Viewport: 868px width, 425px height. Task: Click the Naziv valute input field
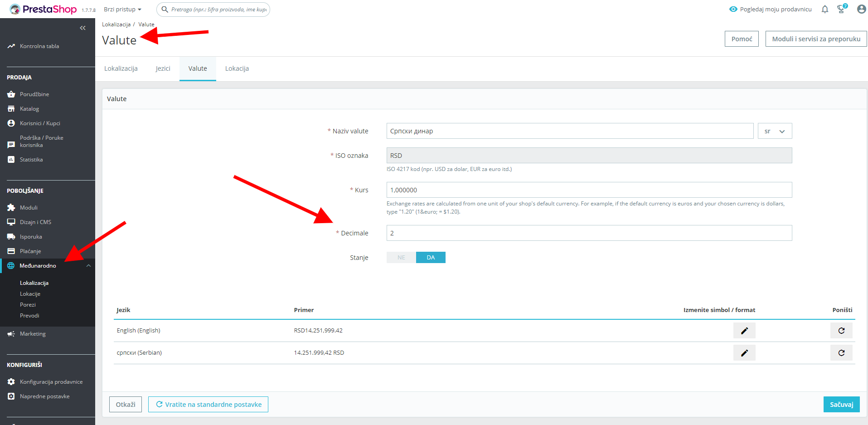[570, 131]
